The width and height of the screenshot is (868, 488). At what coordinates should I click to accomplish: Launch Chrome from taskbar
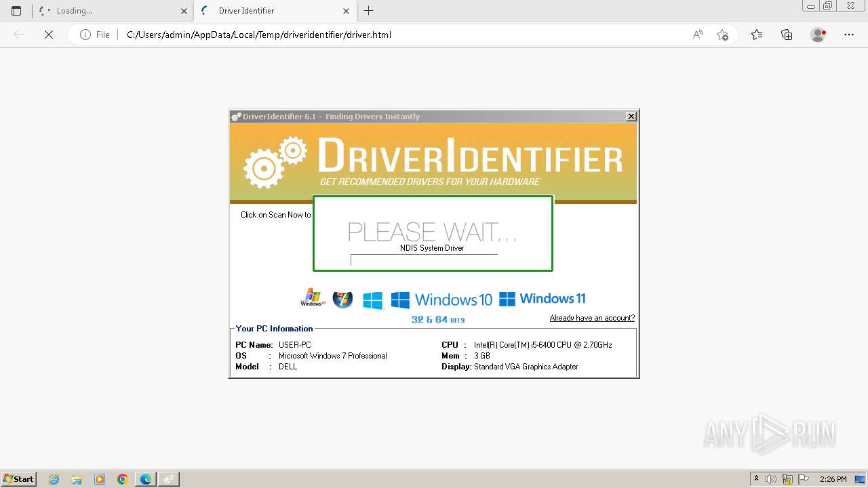123,479
